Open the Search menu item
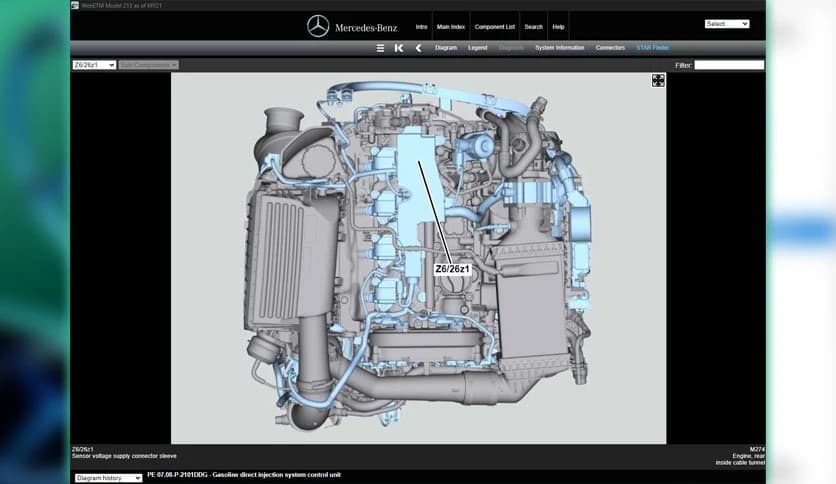The height and width of the screenshot is (484, 836). [x=533, y=26]
